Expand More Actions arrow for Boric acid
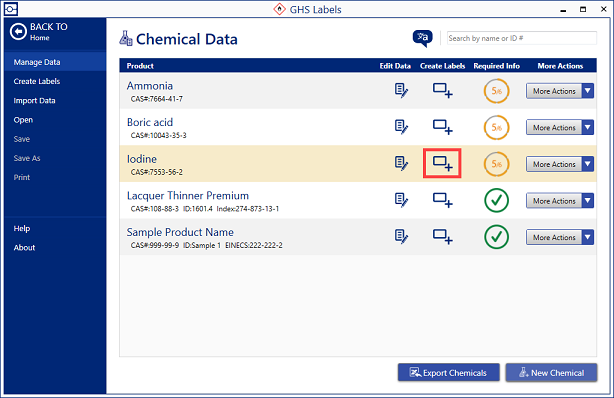The height and width of the screenshot is (398, 614). coord(587,127)
